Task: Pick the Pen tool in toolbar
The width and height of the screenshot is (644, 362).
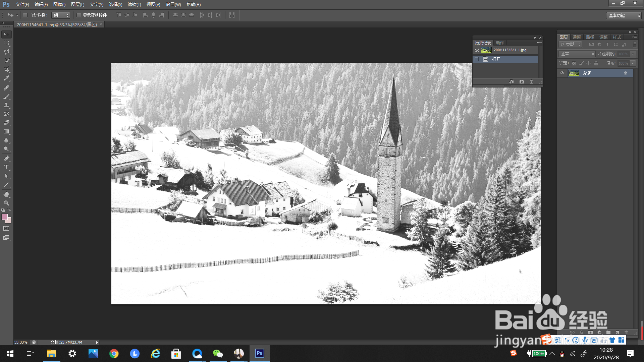Action: (x=6, y=159)
